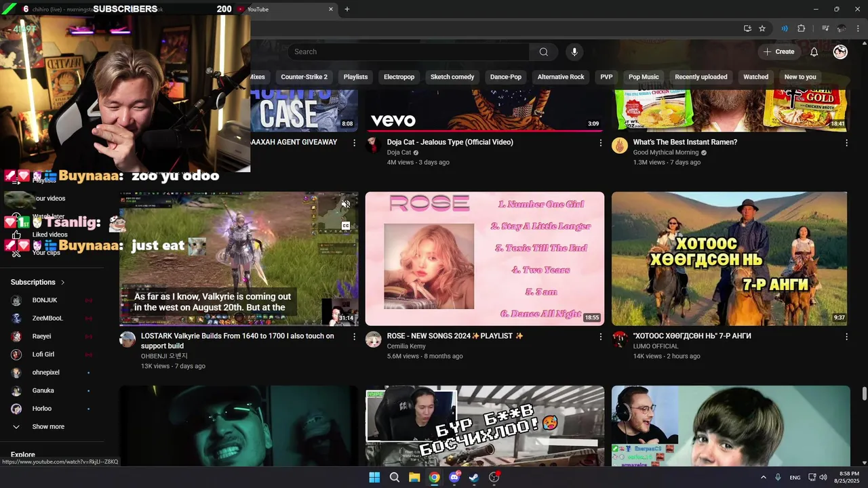868x488 pixels.
Task: Select the Dance-Pop filter chip
Action: tap(506, 77)
